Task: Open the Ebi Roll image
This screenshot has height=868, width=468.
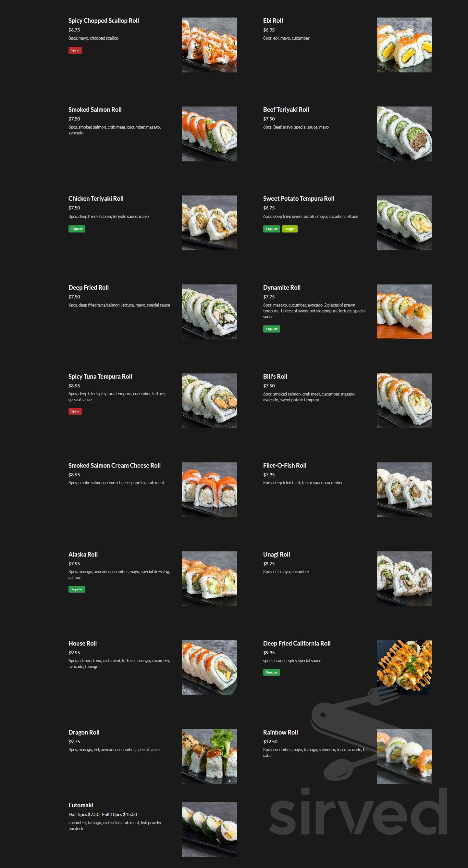Action: point(404,45)
